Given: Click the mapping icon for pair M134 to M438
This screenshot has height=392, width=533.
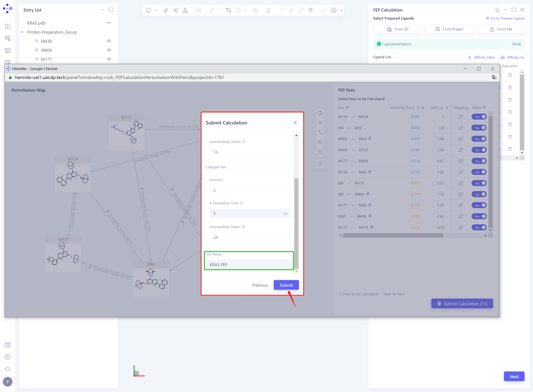Looking at the screenshot, I should (x=461, y=117).
